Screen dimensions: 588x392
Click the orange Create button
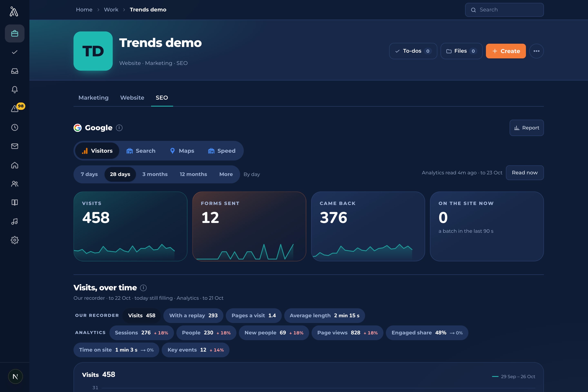pyautogui.click(x=506, y=51)
